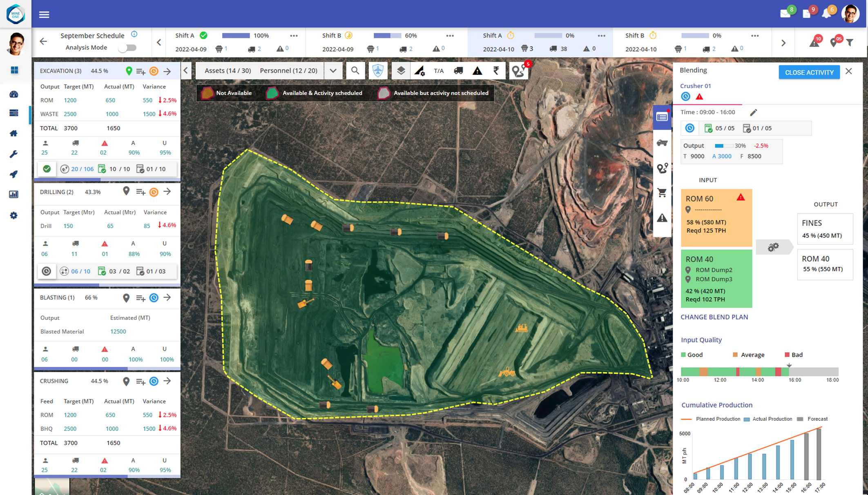
Task: Click the Input Quality timeline bar
Action: [759, 371]
